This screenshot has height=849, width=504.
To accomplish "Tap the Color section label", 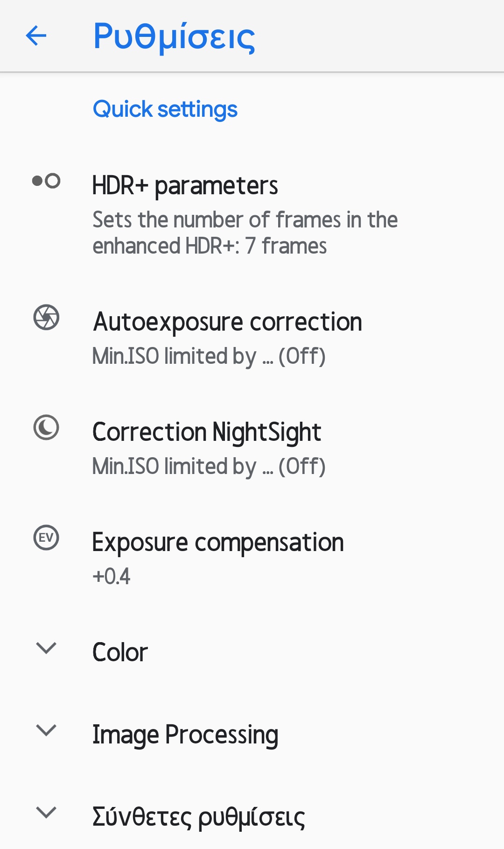I will point(120,652).
